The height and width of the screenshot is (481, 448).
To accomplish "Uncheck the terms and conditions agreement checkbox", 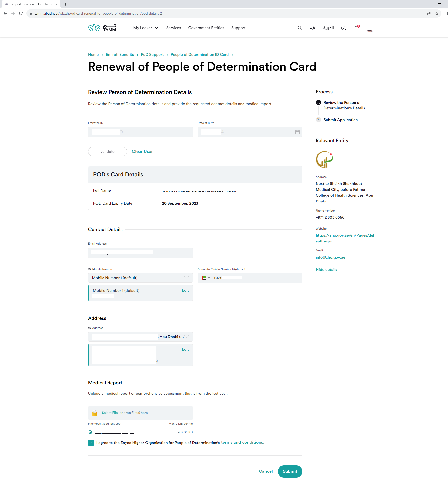I will [x=91, y=443].
